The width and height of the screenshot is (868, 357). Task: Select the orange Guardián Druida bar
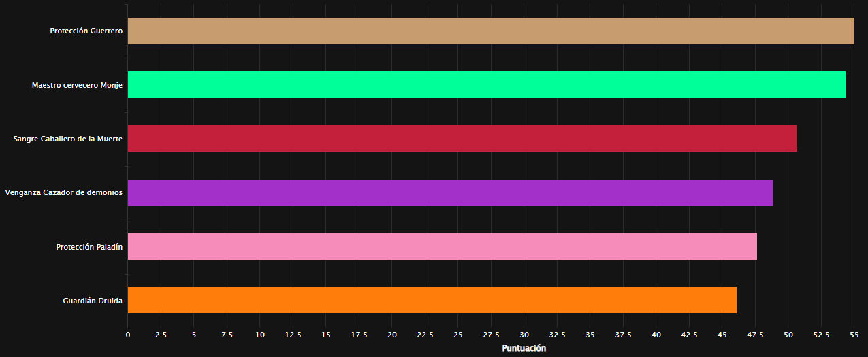432,300
